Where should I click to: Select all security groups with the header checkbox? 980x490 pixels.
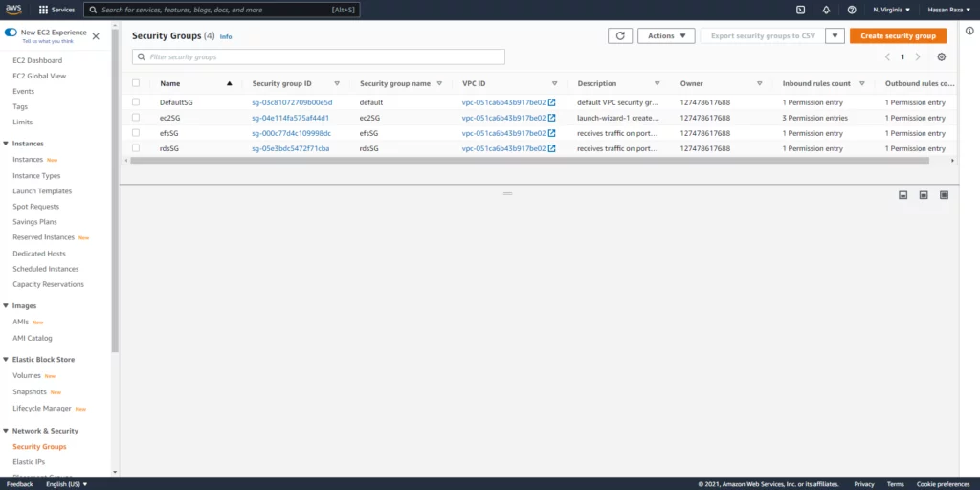[x=136, y=83]
